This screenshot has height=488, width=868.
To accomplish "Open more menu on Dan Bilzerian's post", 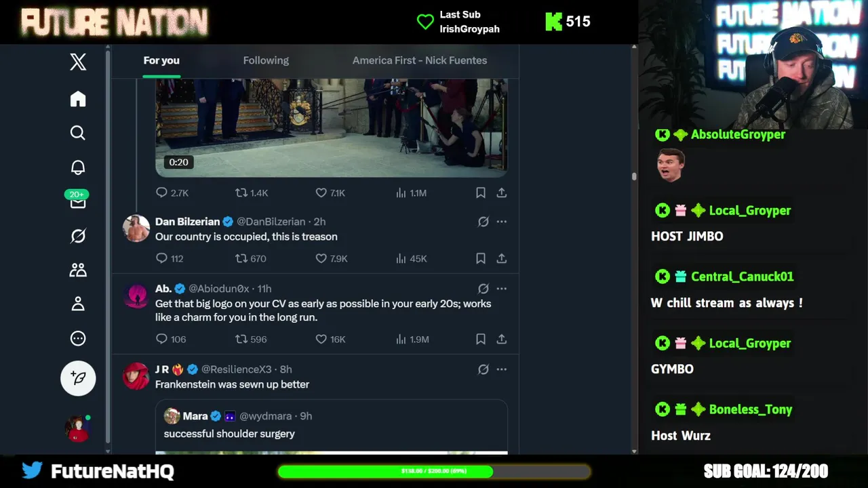I will click(502, 222).
